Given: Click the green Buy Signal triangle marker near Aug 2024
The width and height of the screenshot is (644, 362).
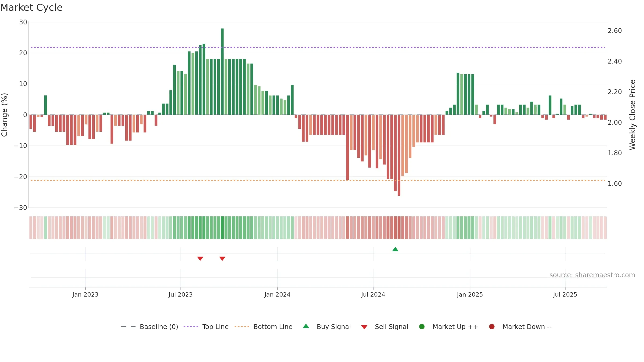Looking at the screenshot, I should pos(395,249).
